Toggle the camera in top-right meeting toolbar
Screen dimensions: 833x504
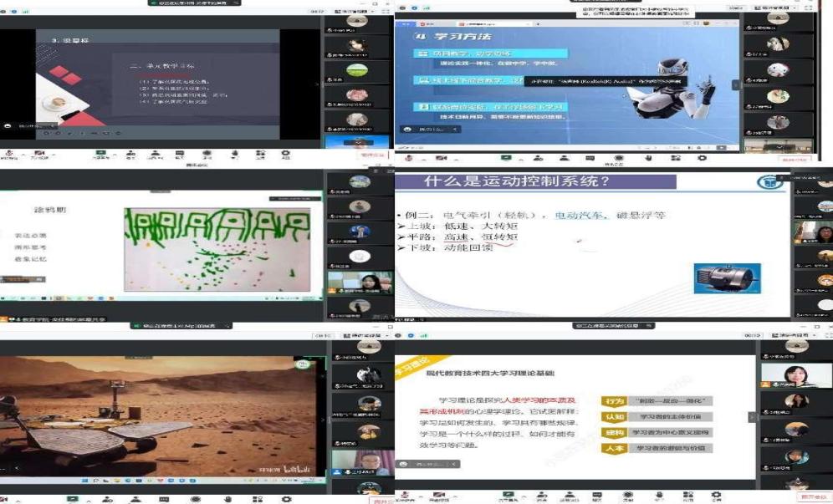(439, 158)
